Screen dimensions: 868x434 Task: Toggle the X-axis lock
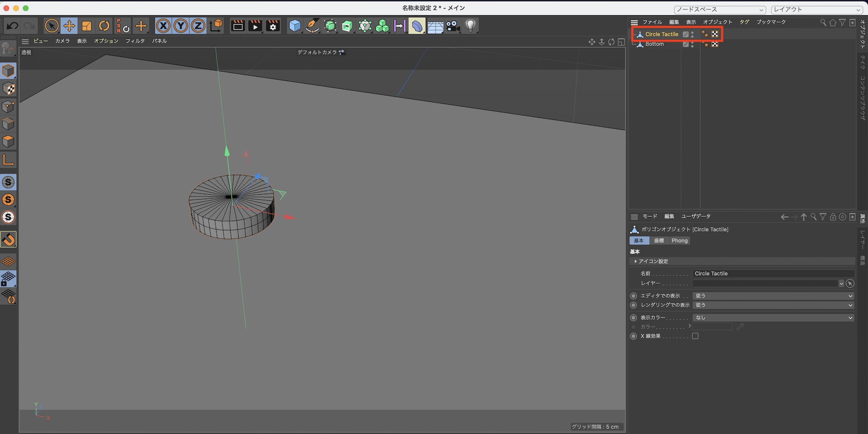click(x=163, y=26)
